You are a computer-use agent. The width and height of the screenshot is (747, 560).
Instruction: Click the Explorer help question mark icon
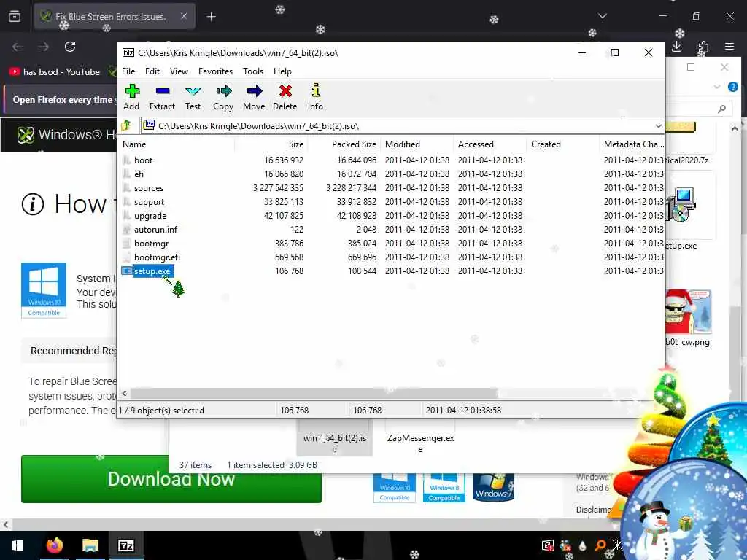pyautogui.click(x=732, y=87)
